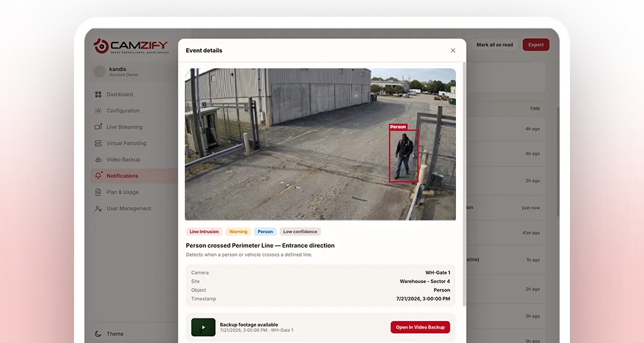Click the Notifications bell icon
The image size is (644, 343).
98,175
